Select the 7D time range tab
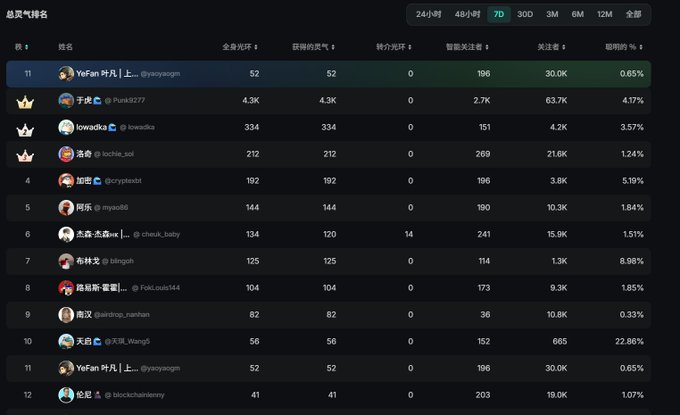The width and height of the screenshot is (680, 415). click(499, 14)
